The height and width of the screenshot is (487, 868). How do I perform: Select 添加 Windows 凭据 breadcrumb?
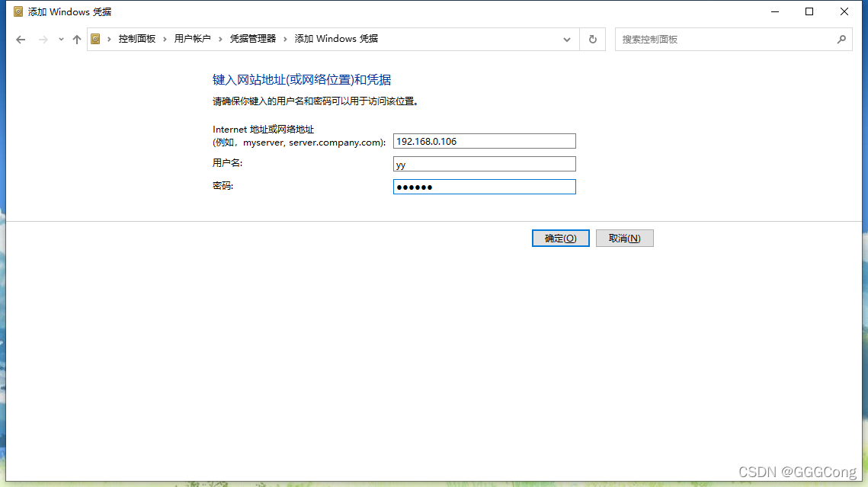336,39
